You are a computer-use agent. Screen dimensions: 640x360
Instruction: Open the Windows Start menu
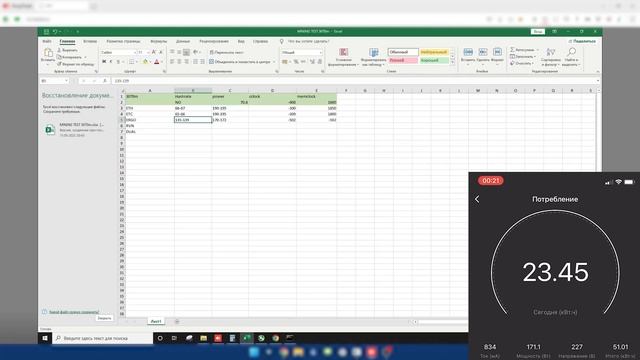45,338
